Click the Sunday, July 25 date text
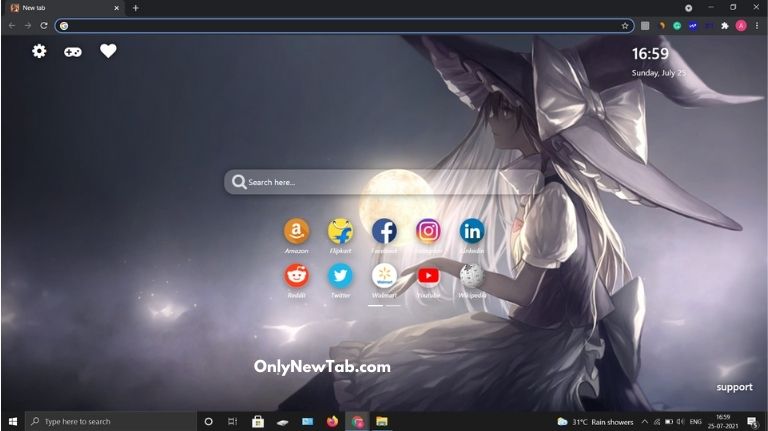Image resolution: width=768 pixels, height=431 pixels. coord(658,73)
